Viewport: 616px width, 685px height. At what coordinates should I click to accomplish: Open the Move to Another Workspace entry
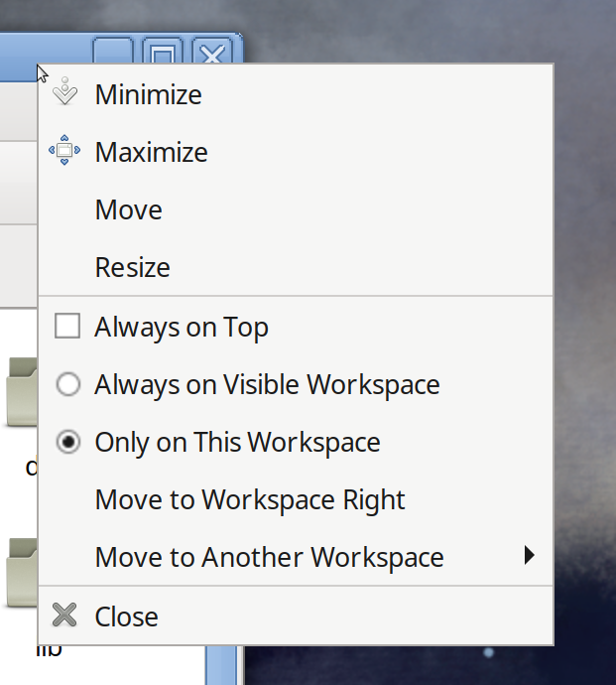coord(296,557)
